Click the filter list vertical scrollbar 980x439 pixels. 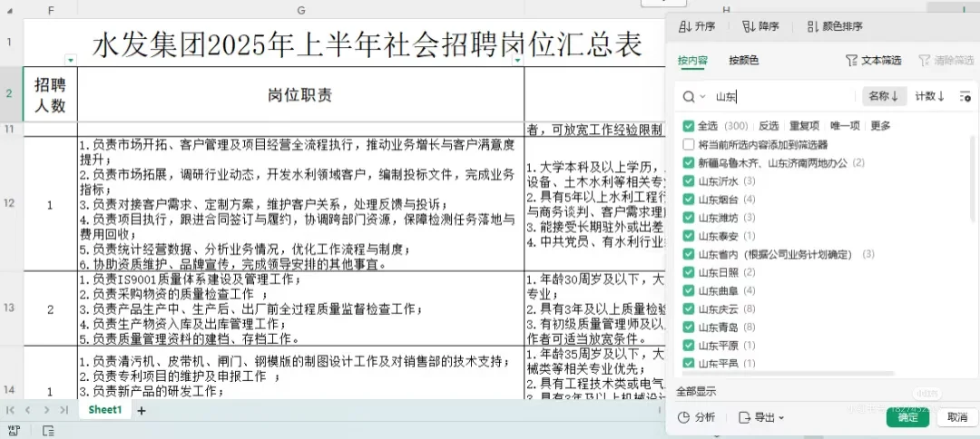(972, 178)
